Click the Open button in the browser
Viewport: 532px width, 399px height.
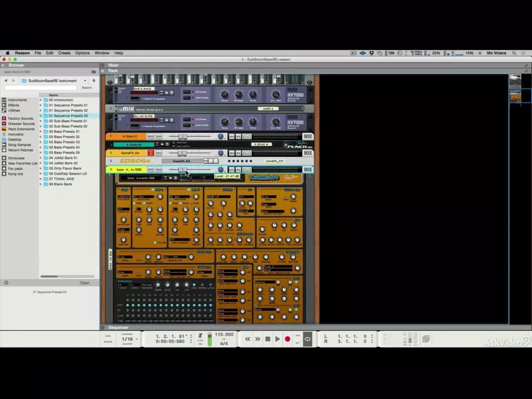(85, 283)
